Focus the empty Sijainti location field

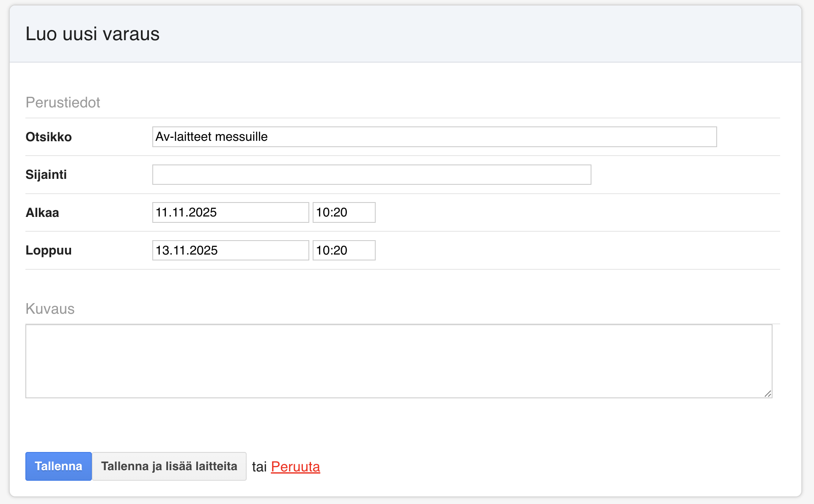pyautogui.click(x=371, y=175)
